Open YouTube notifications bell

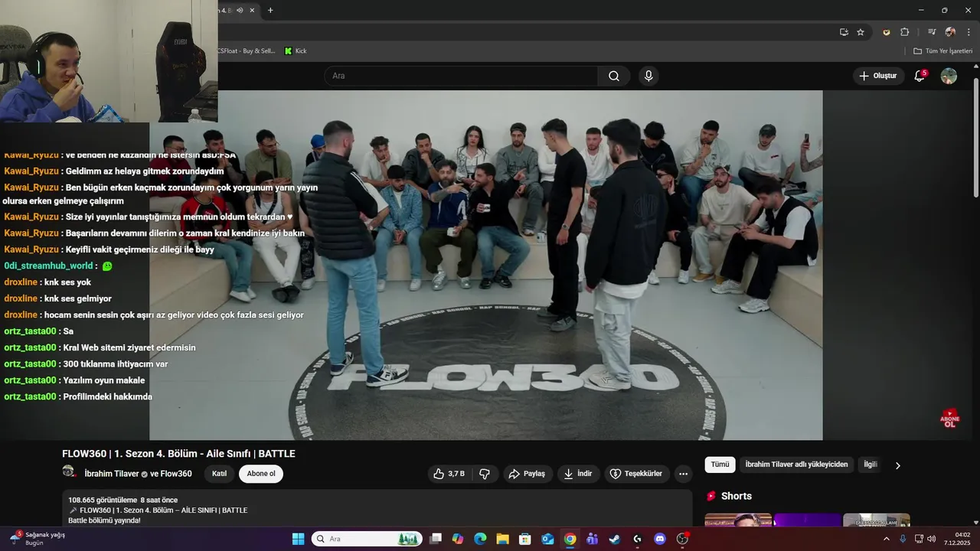point(920,76)
